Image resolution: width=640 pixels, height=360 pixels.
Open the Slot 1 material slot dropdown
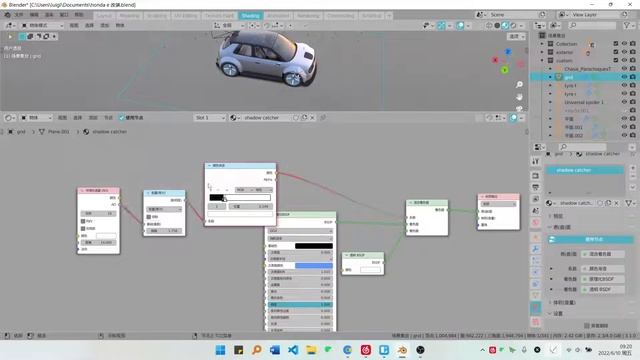tap(210, 118)
